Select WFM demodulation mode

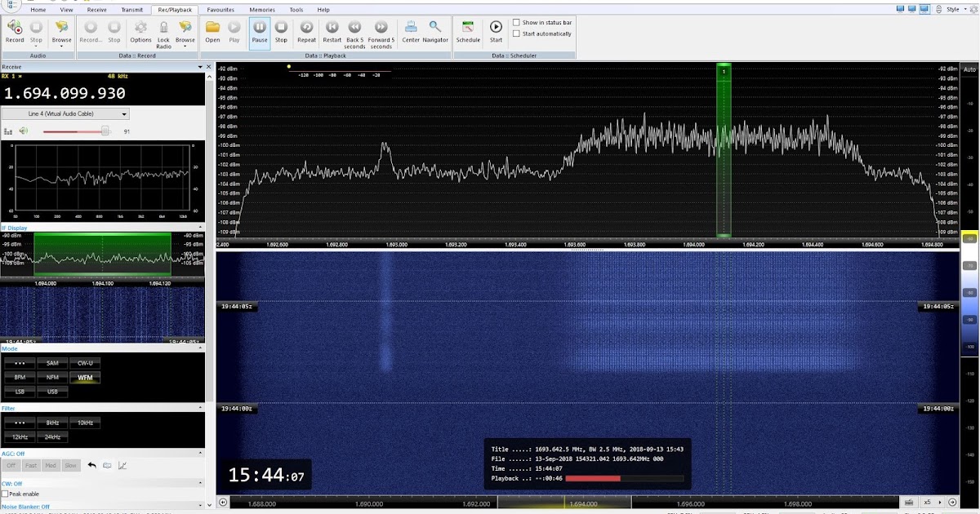[84, 377]
